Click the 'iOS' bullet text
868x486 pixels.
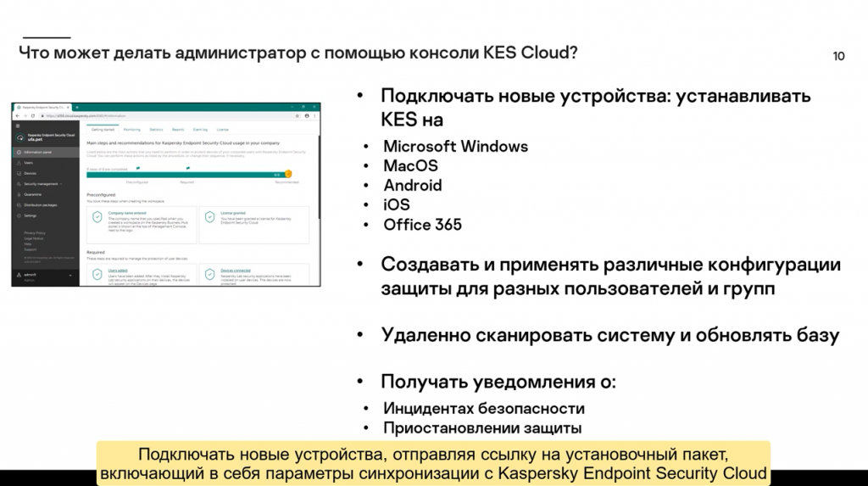pos(397,204)
